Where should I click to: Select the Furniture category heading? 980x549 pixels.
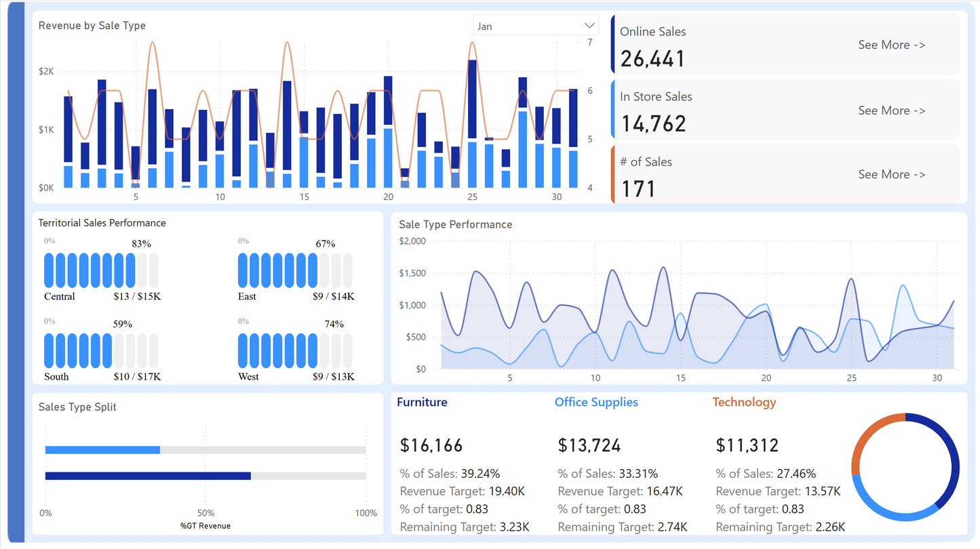point(422,402)
